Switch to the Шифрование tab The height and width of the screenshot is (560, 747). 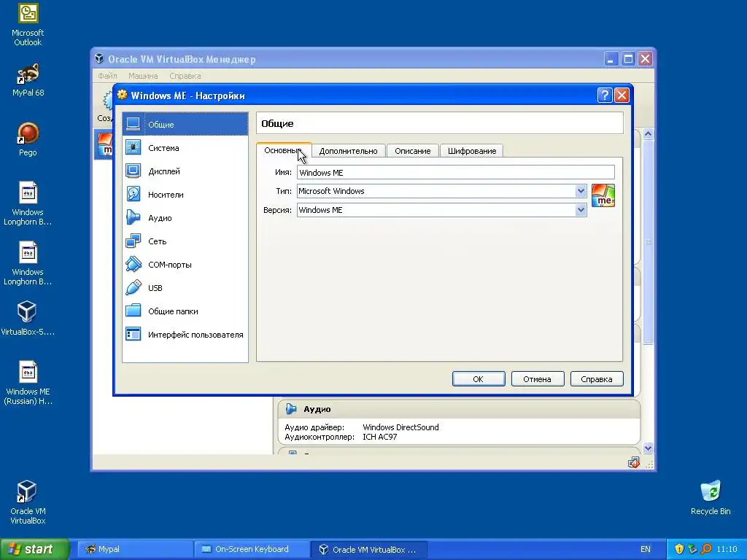click(472, 151)
